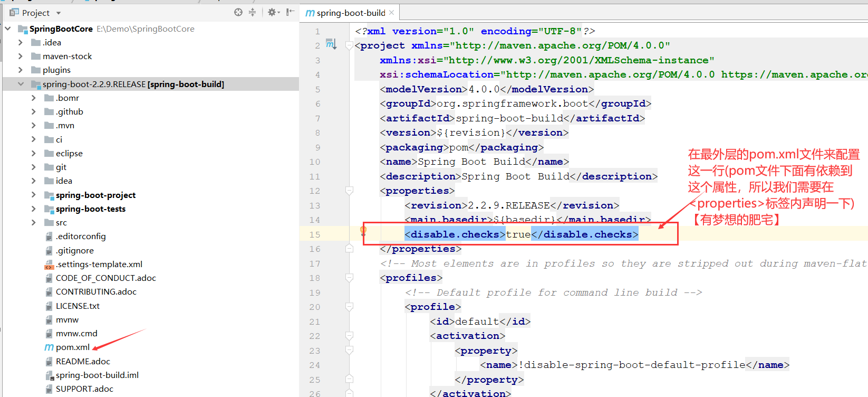The height and width of the screenshot is (397, 868).
Task: Click the artifactId spring-boot-build text
Action: [x=509, y=118]
